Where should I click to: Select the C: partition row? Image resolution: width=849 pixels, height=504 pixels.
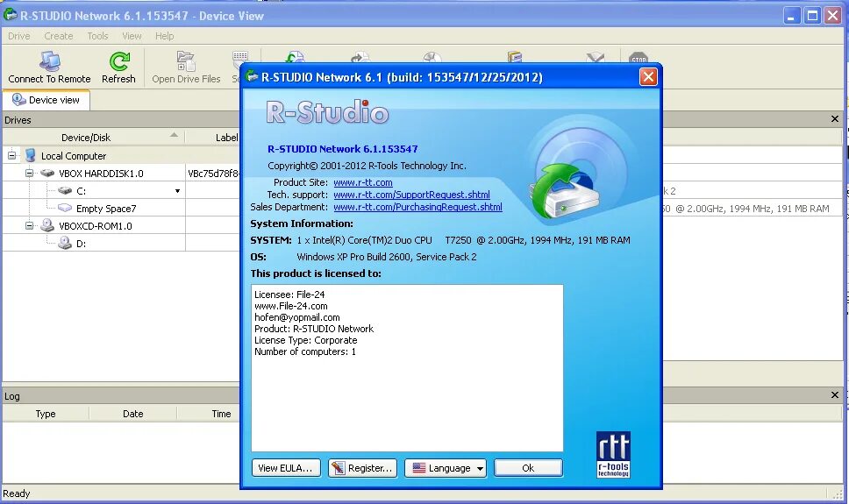tap(82, 191)
